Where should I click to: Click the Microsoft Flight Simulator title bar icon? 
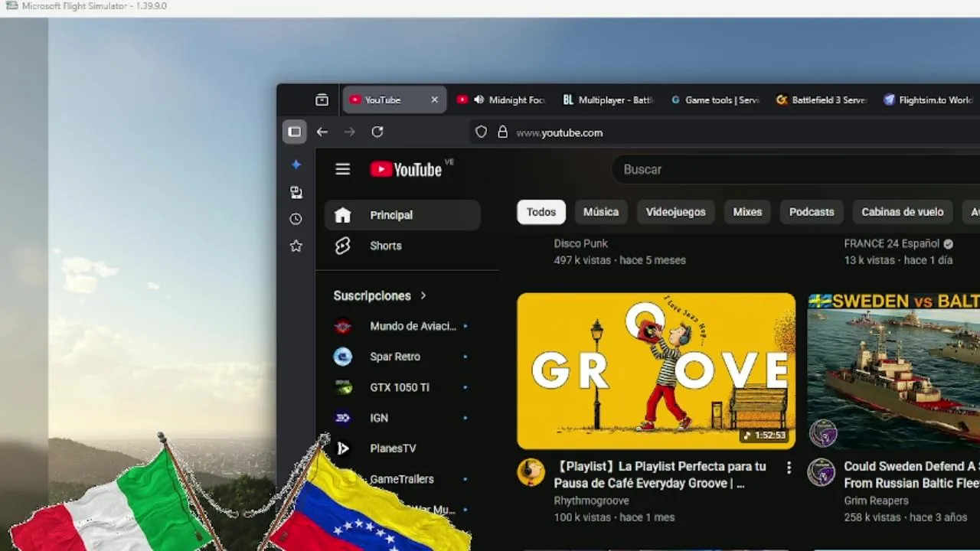click(x=11, y=6)
